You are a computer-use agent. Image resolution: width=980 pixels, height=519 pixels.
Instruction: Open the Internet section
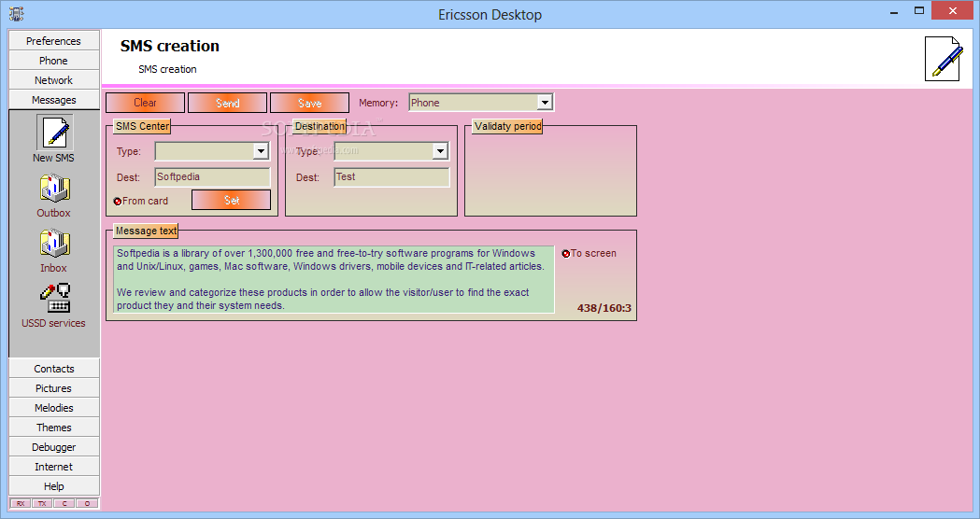click(54, 467)
